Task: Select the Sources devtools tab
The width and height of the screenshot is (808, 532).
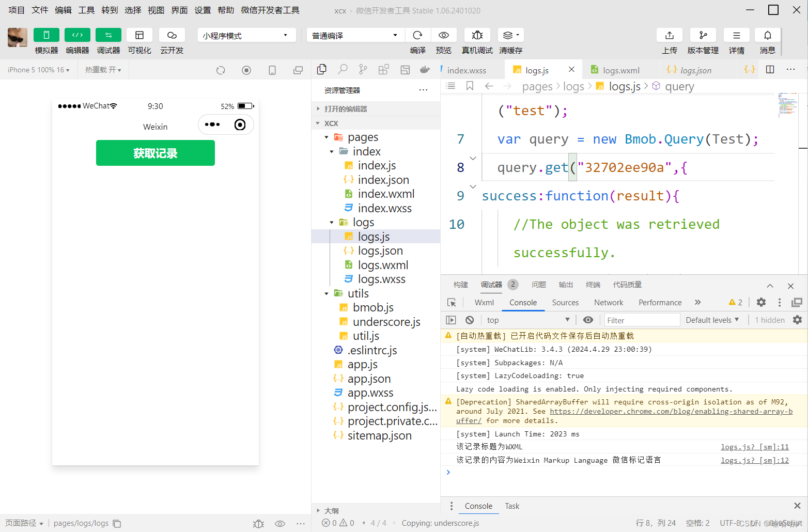Action: point(565,303)
